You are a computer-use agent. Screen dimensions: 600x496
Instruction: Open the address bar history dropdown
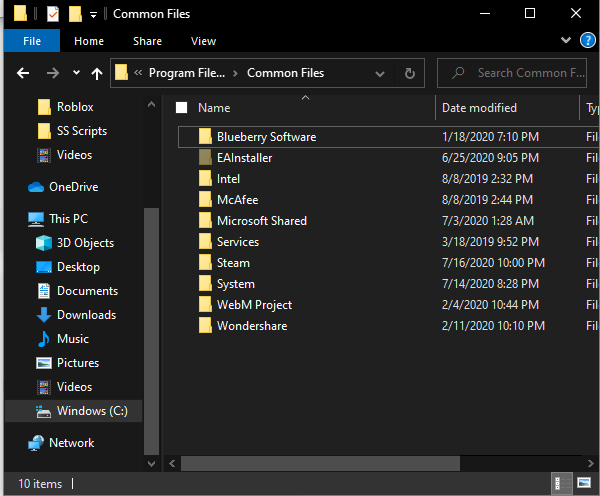click(x=380, y=73)
